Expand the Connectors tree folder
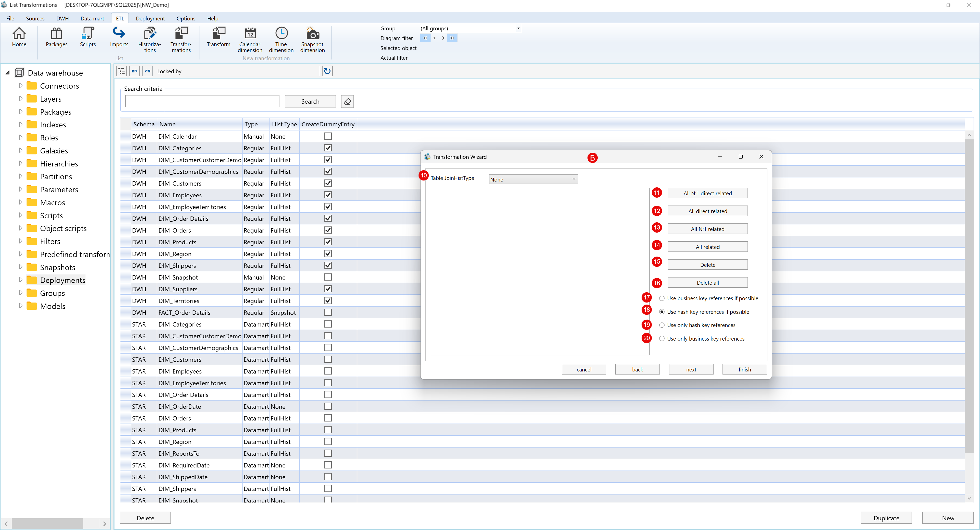The image size is (980, 530). 20,86
